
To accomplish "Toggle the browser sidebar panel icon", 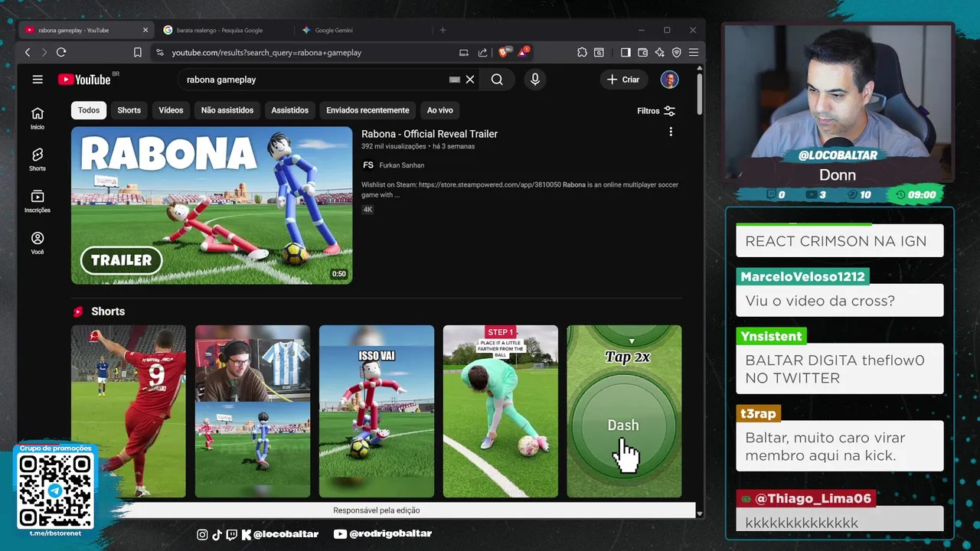I will pos(626,52).
